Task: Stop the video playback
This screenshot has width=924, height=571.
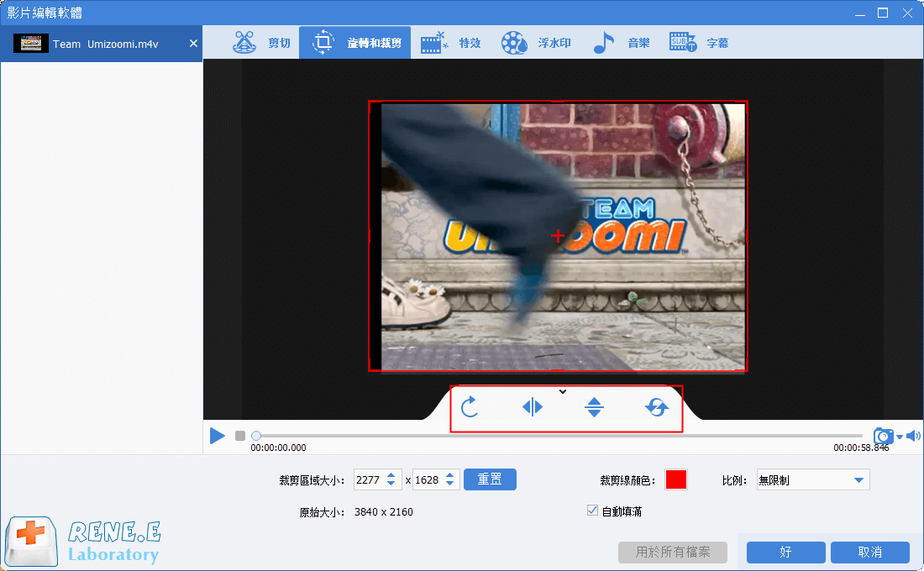Action: coord(240,436)
